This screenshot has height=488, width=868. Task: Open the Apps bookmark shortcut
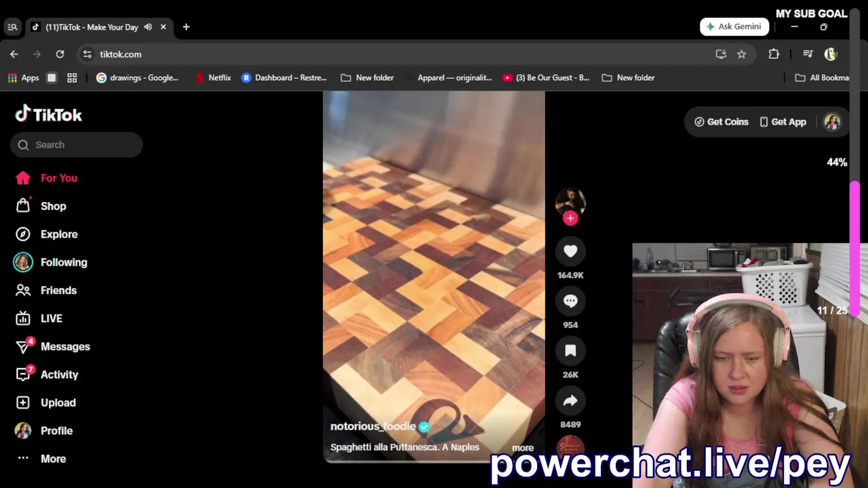[24, 78]
